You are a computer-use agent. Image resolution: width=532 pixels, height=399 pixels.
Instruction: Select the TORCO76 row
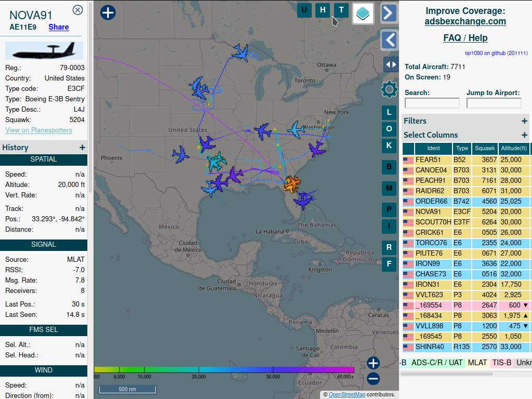tap(467, 243)
